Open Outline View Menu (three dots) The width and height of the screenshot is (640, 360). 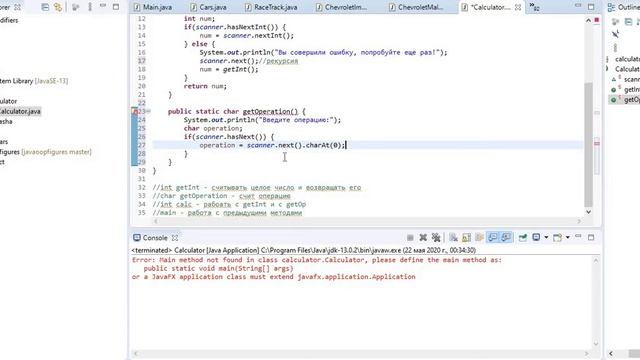coord(615,48)
